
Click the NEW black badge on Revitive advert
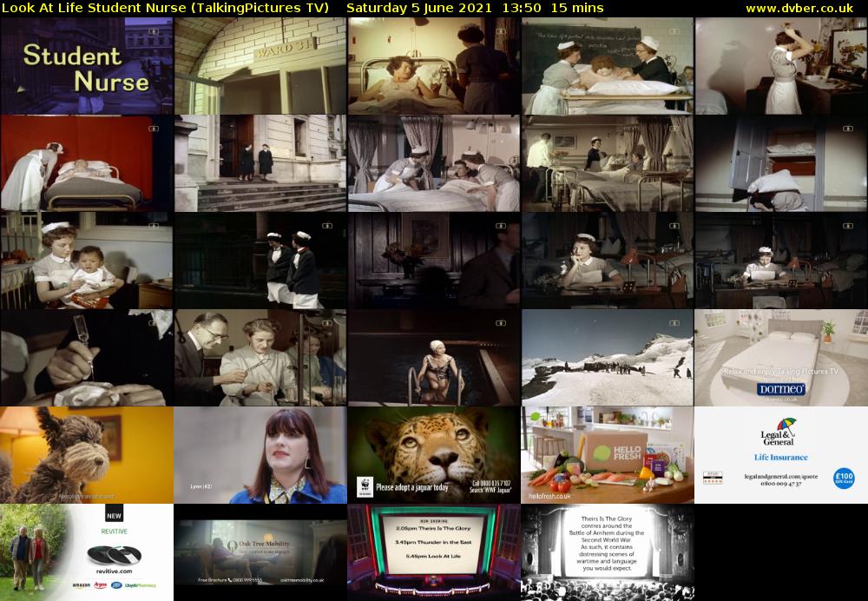tap(114, 514)
